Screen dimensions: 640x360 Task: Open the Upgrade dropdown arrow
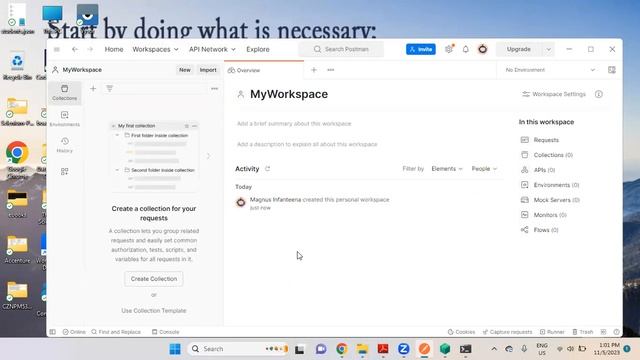(549, 49)
